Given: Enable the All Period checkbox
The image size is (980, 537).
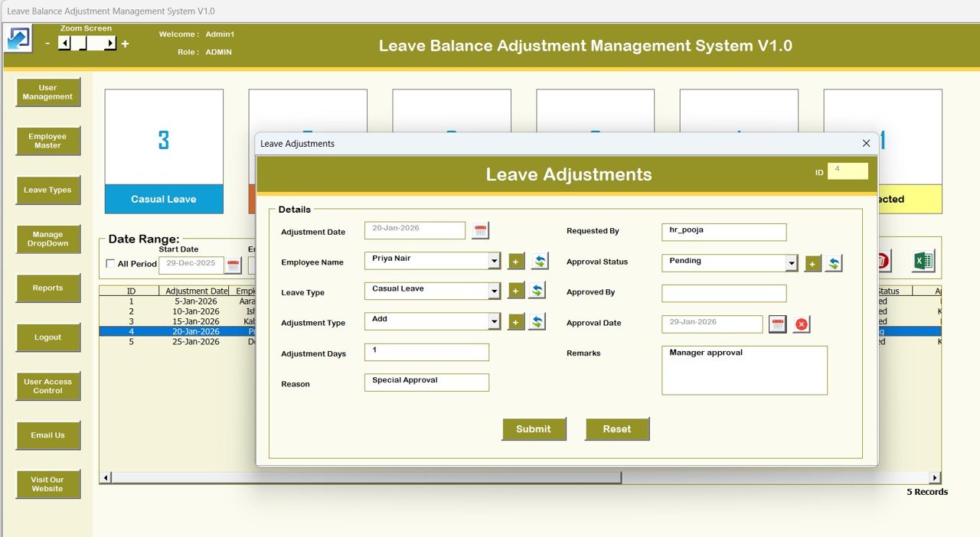Looking at the screenshot, I should tap(110, 263).
